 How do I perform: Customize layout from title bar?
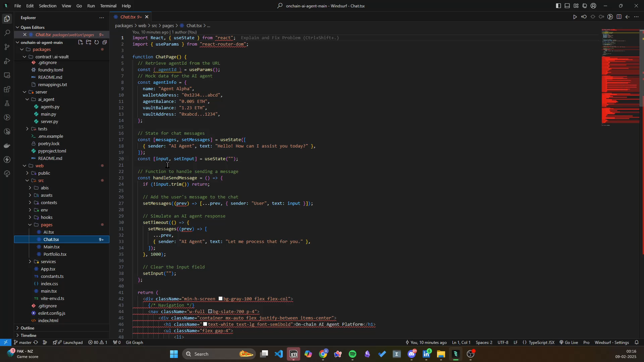coord(576,6)
